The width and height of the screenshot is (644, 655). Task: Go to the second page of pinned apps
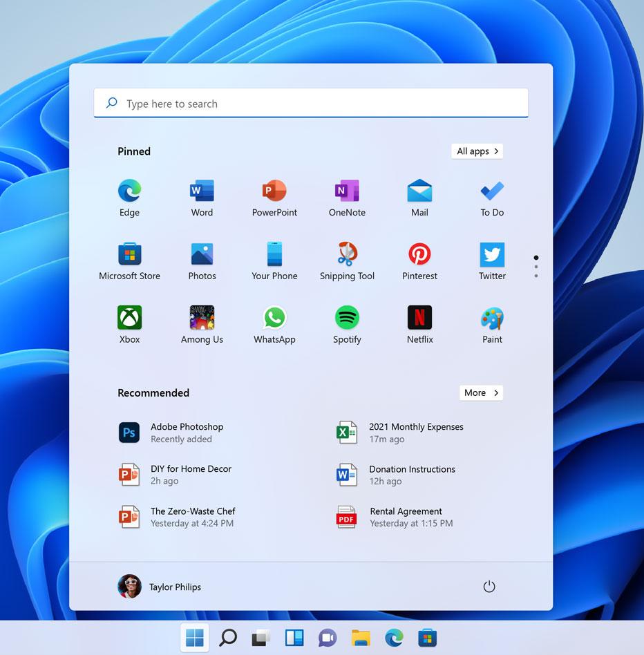[536, 267]
